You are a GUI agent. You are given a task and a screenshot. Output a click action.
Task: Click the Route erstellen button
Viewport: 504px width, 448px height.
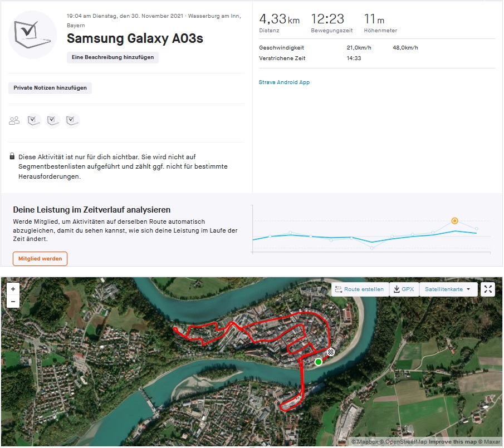(x=360, y=289)
